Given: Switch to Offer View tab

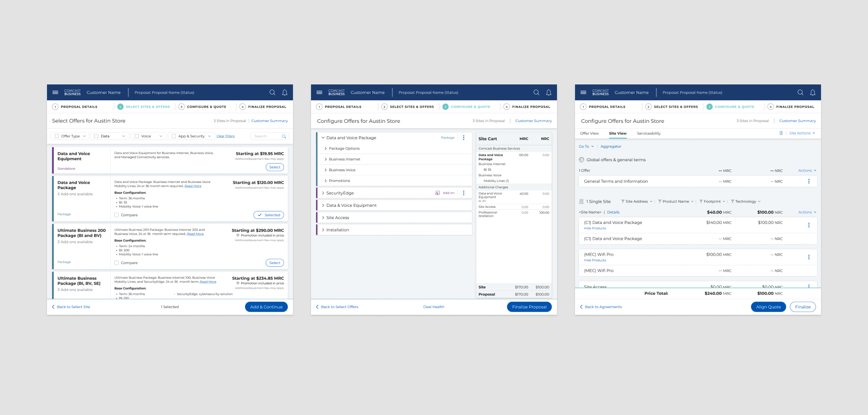Looking at the screenshot, I should pos(589,133).
